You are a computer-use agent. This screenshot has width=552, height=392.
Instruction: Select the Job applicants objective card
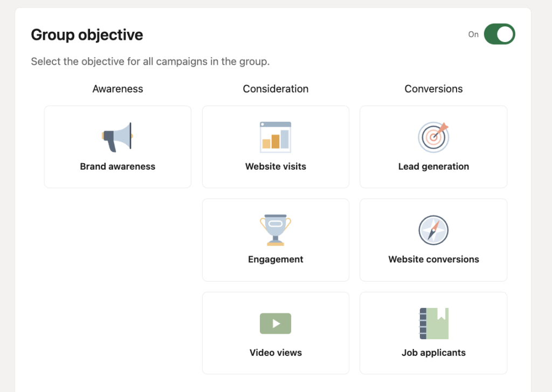(433, 333)
